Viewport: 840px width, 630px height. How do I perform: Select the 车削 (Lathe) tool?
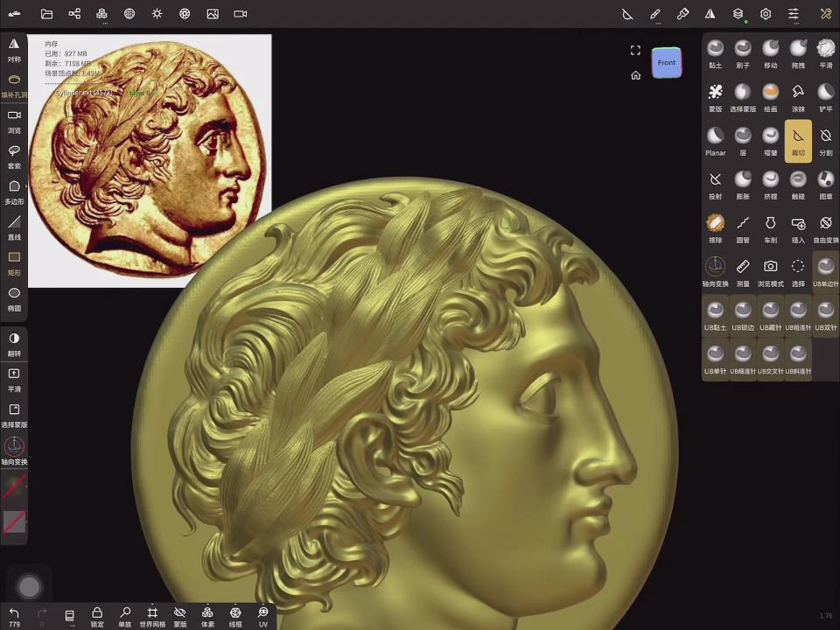tap(770, 228)
